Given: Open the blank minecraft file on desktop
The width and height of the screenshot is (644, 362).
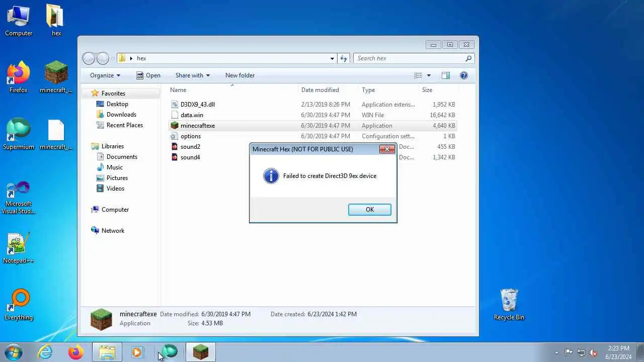Looking at the screenshot, I should (x=56, y=134).
